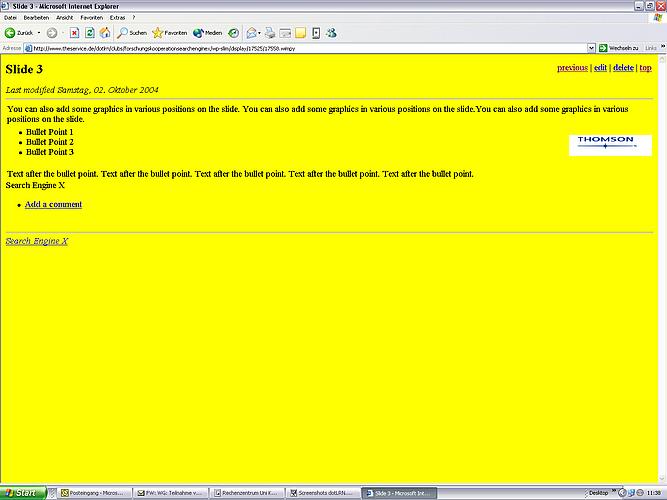Open the Ansicht menu

(65, 18)
